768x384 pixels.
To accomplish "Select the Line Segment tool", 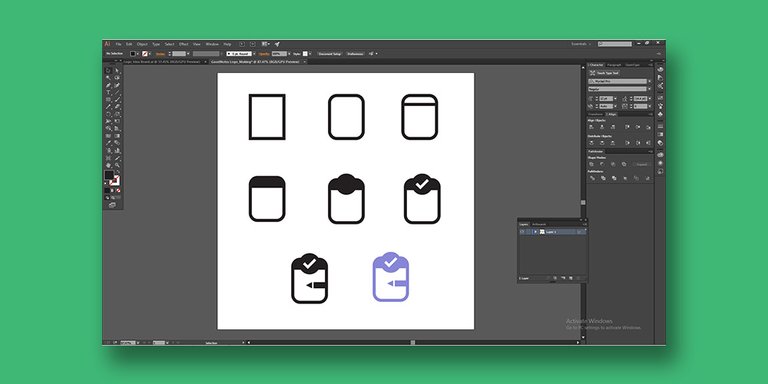I will [x=117, y=92].
